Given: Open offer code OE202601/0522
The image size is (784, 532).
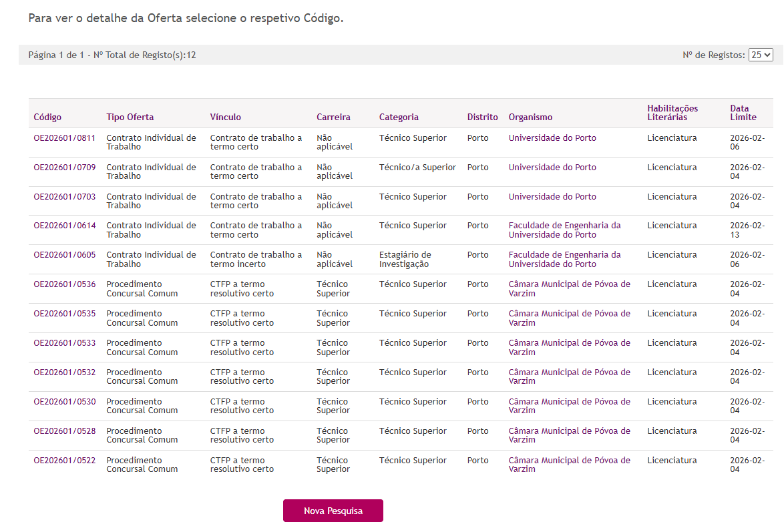Looking at the screenshot, I should pos(65,461).
